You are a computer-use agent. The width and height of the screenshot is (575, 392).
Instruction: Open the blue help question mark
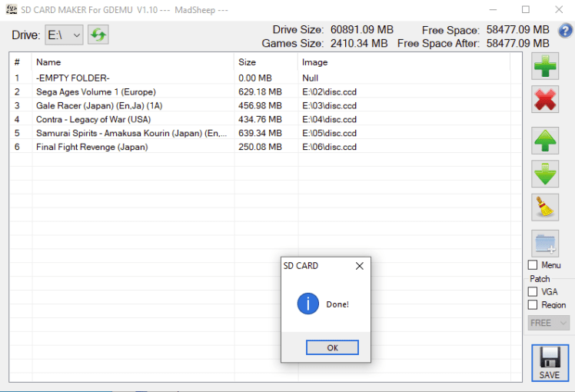point(565,31)
